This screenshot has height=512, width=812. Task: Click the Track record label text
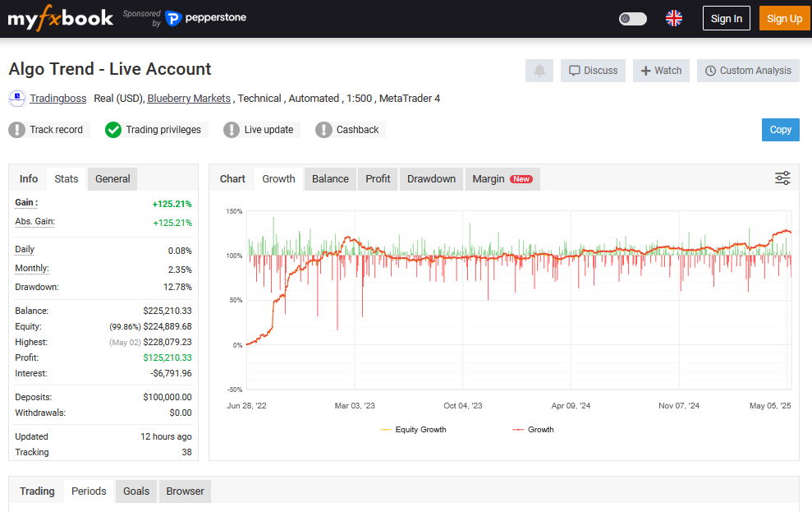point(56,130)
